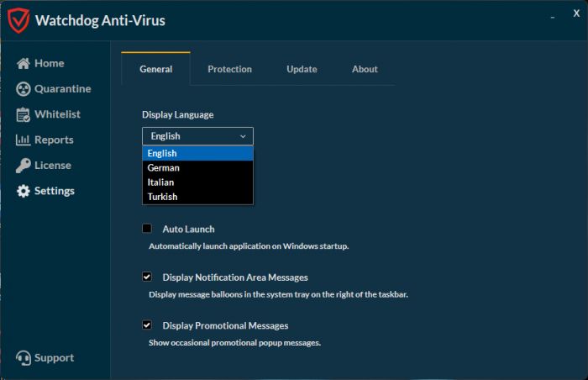Close the Watchdog Anti-Virus window

[x=576, y=13]
